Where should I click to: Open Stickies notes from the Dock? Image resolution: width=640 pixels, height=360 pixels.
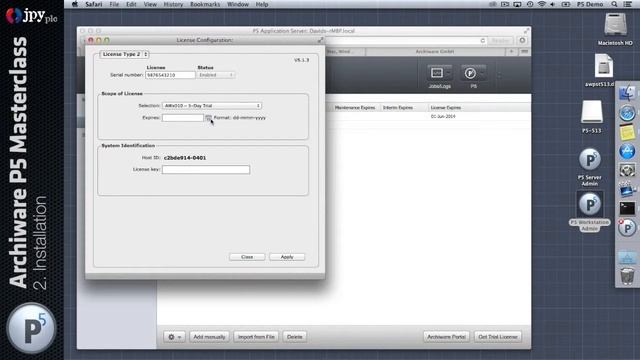tap(627, 132)
